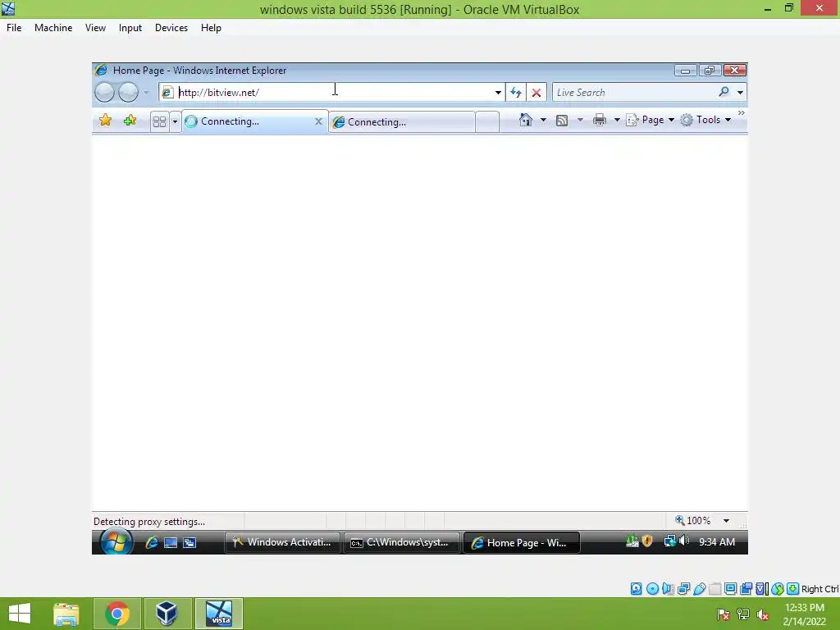Open Google Chrome from host taskbar
The width and height of the screenshot is (840, 630).
(x=117, y=614)
